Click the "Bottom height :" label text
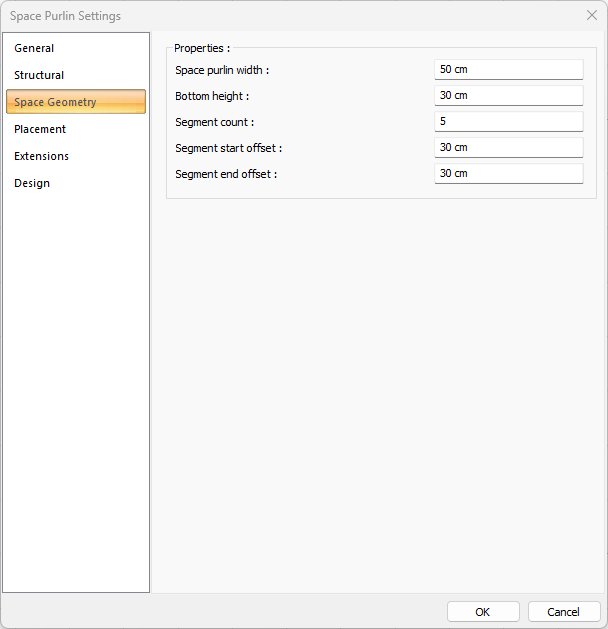 212,96
